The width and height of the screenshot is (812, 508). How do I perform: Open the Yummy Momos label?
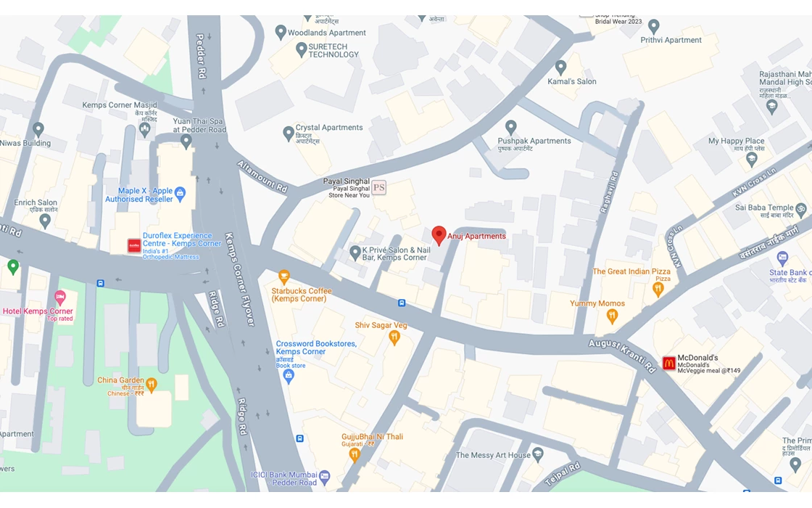597,303
